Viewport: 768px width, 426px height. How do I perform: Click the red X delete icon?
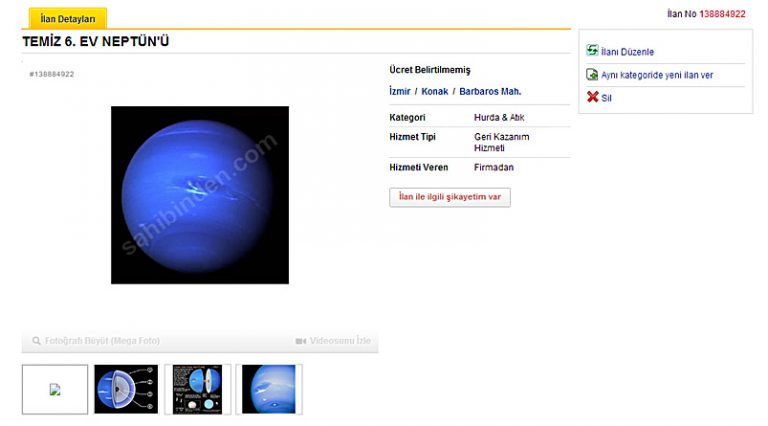(x=593, y=97)
